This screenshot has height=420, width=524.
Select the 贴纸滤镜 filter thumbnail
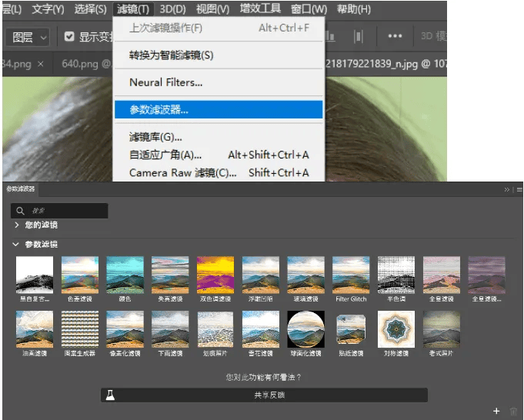(351, 329)
